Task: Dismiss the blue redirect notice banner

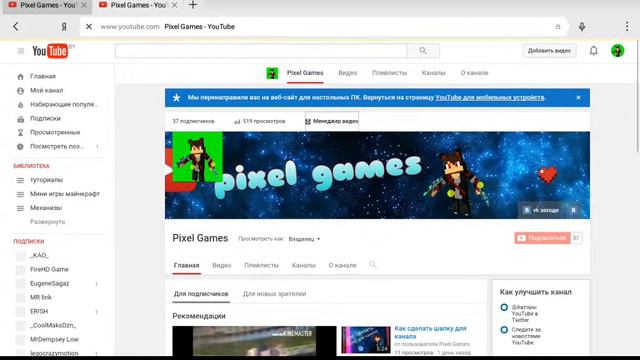Action: [x=578, y=98]
